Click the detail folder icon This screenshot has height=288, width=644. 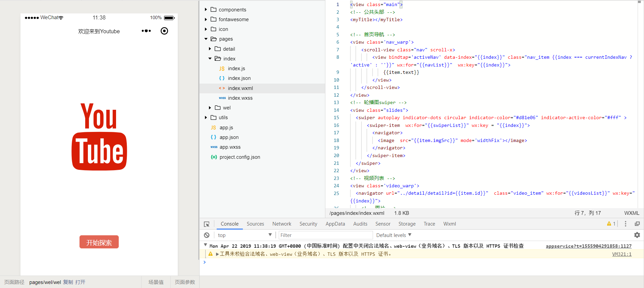[x=218, y=49]
